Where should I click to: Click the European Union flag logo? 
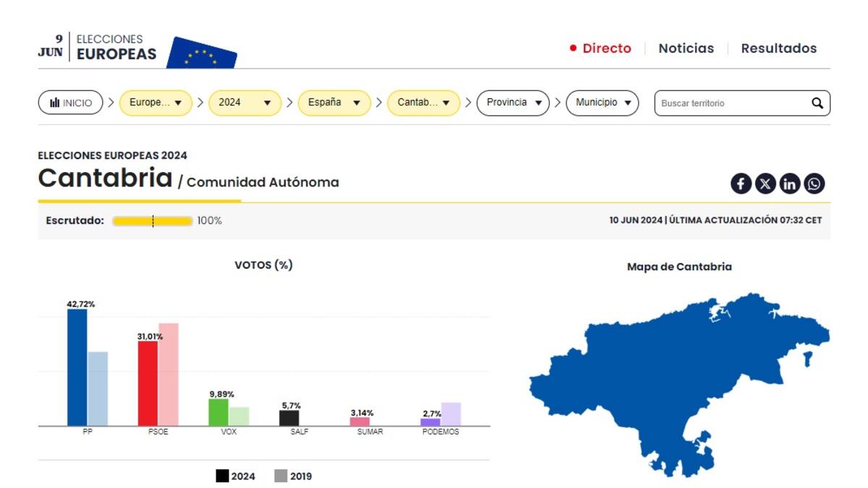[202, 53]
